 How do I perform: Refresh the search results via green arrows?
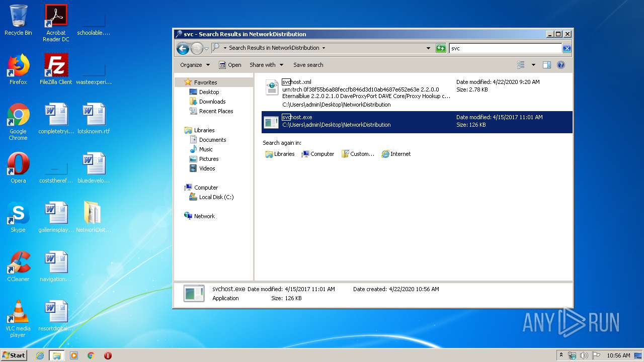click(x=441, y=48)
